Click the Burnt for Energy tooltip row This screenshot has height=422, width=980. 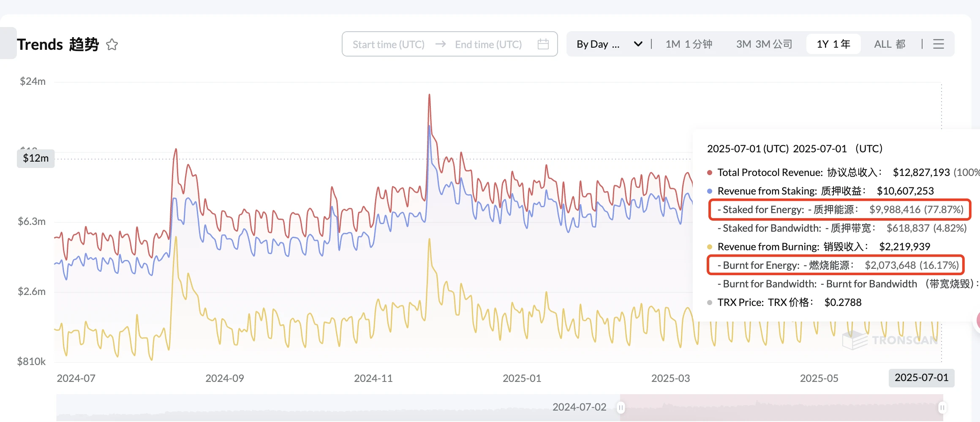coord(836,265)
